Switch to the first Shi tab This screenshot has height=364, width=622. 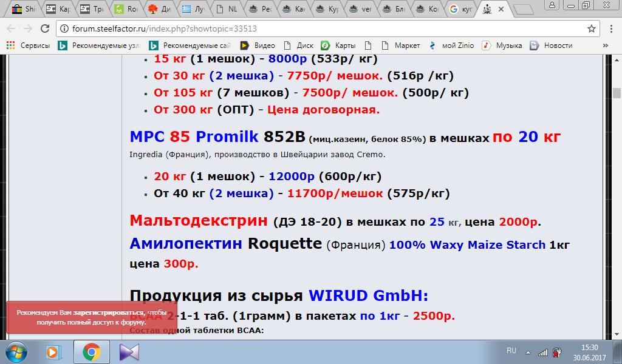(x=26, y=9)
